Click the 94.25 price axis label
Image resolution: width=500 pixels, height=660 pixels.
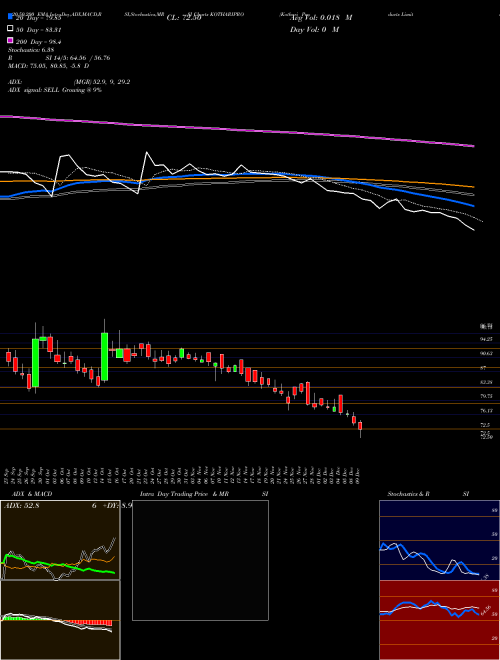(x=487, y=339)
